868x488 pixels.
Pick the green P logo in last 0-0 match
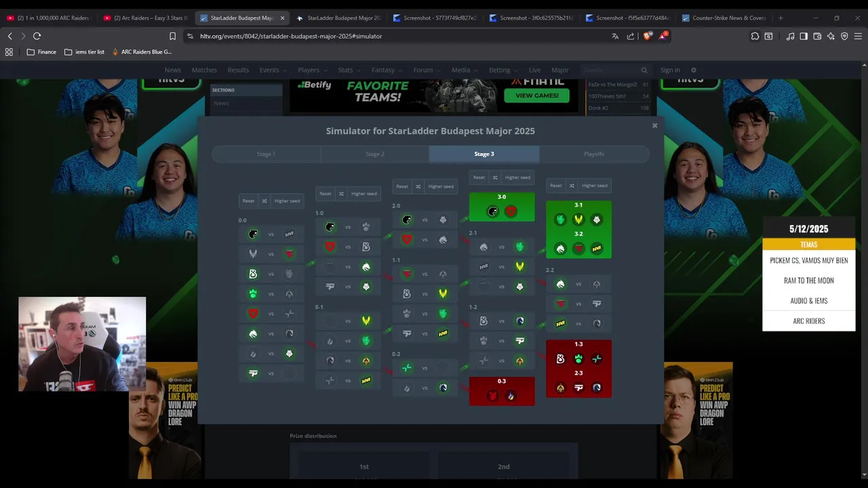pos(253,373)
